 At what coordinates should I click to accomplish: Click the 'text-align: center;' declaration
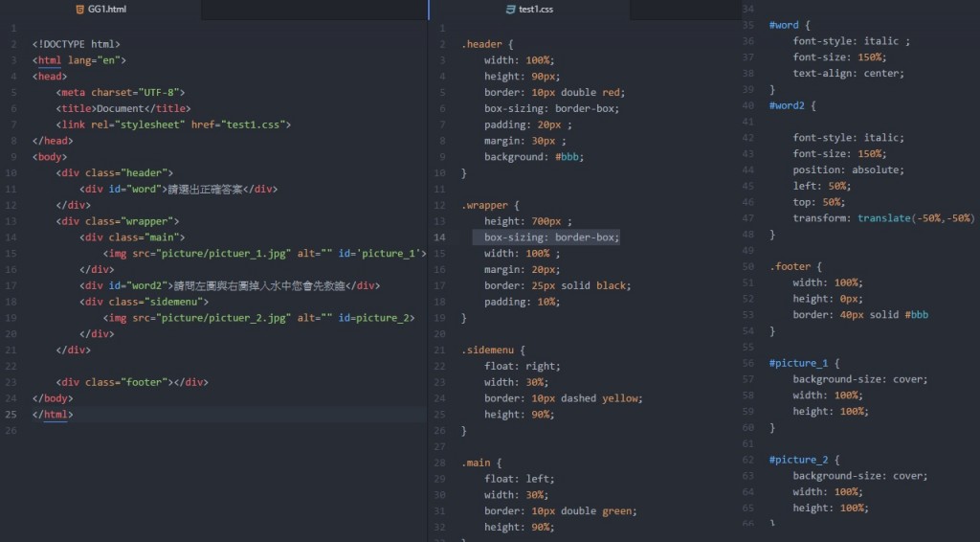pyautogui.click(x=848, y=73)
